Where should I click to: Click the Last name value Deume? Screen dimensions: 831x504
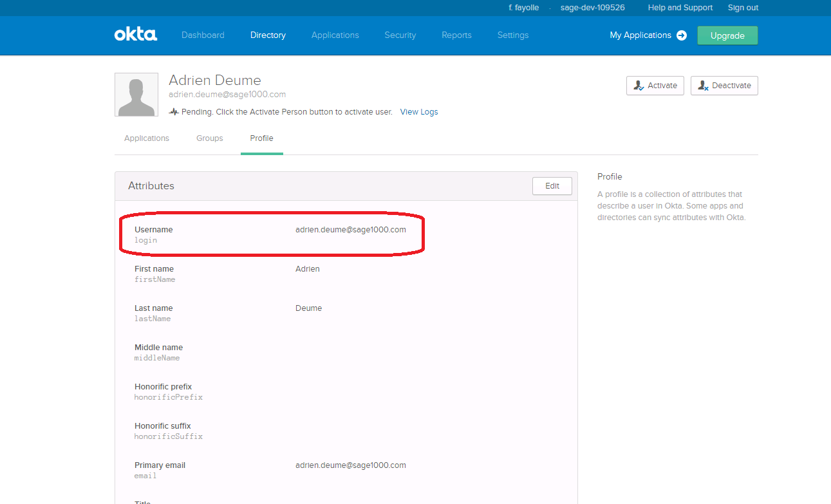point(309,308)
